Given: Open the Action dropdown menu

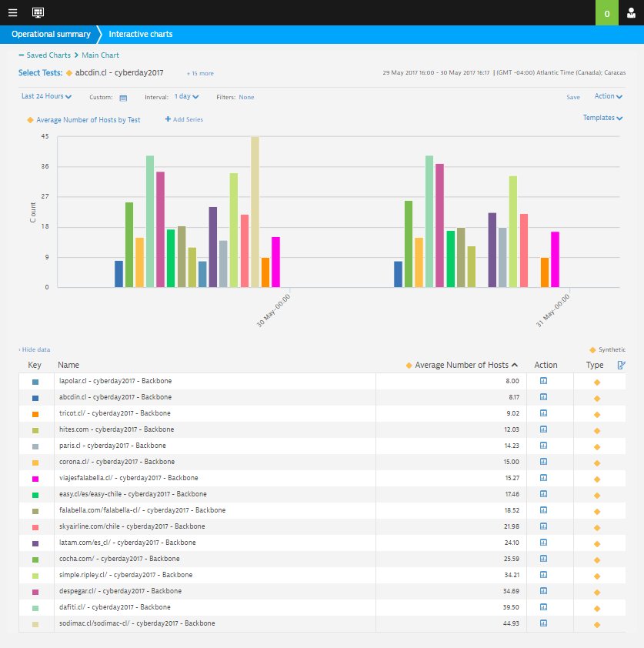Looking at the screenshot, I should [x=608, y=96].
